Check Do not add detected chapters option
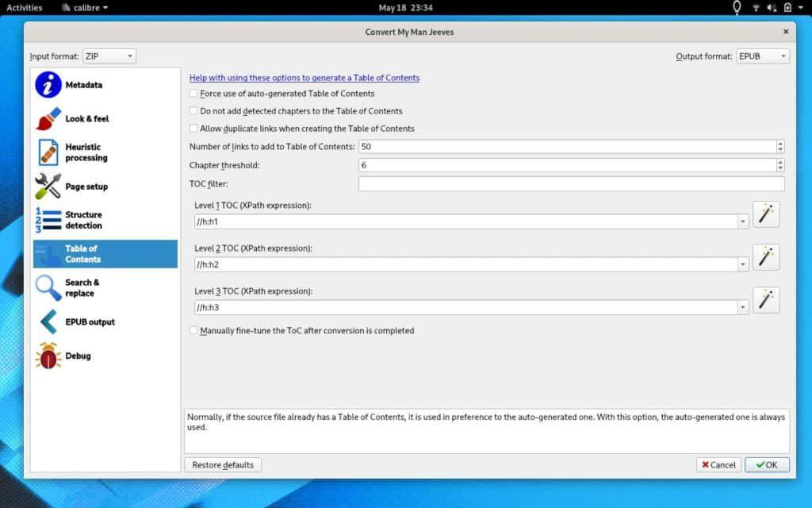Image resolution: width=812 pixels, height=508 pixels. (193, 111)
